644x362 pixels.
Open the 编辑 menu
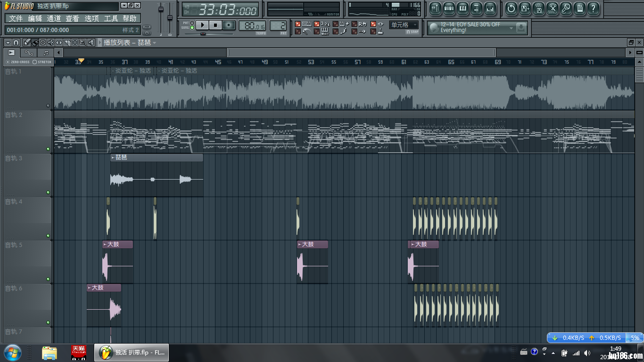[x=35, y=18]
